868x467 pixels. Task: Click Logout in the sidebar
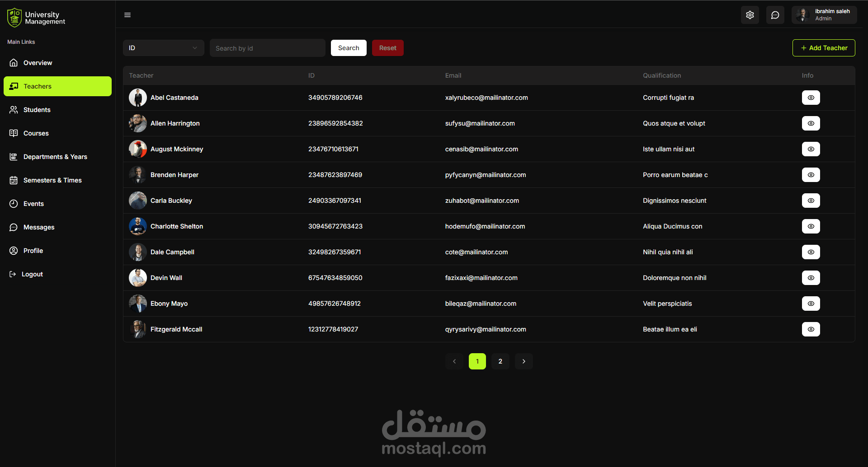[x=26, y=274]
